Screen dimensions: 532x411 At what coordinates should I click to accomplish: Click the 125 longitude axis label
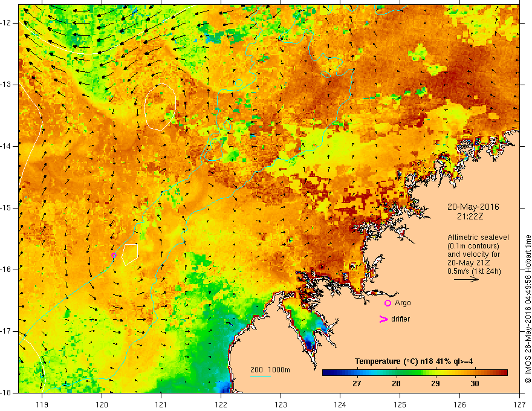tap(400, 404)
